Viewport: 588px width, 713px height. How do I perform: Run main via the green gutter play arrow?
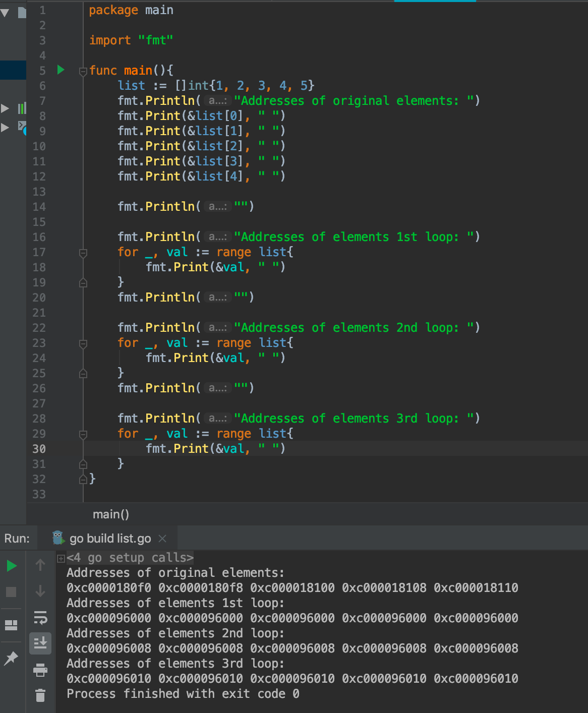[x=61, y=71]
